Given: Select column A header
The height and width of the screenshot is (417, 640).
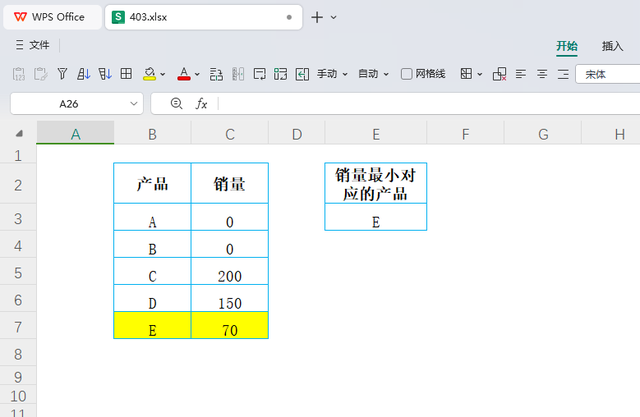Looking at the screenshot, I should (76, 133).
